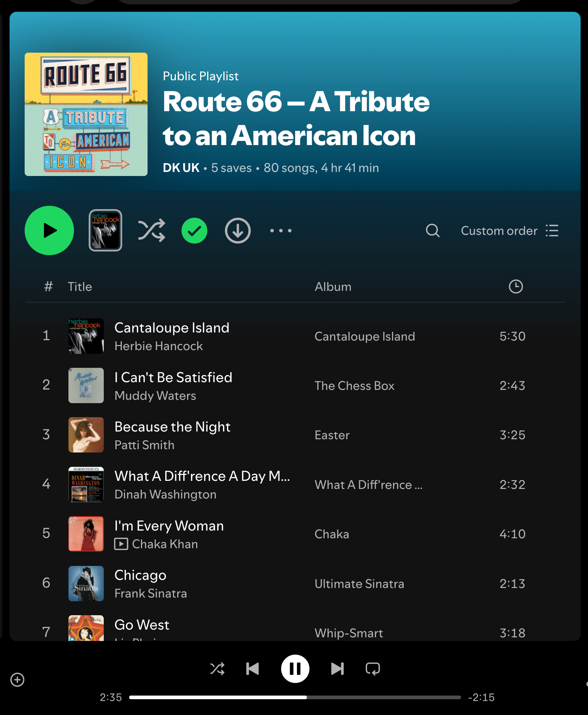Sort by the Title column header
This screenshot has width=588, height=715.
coord(80,286)
